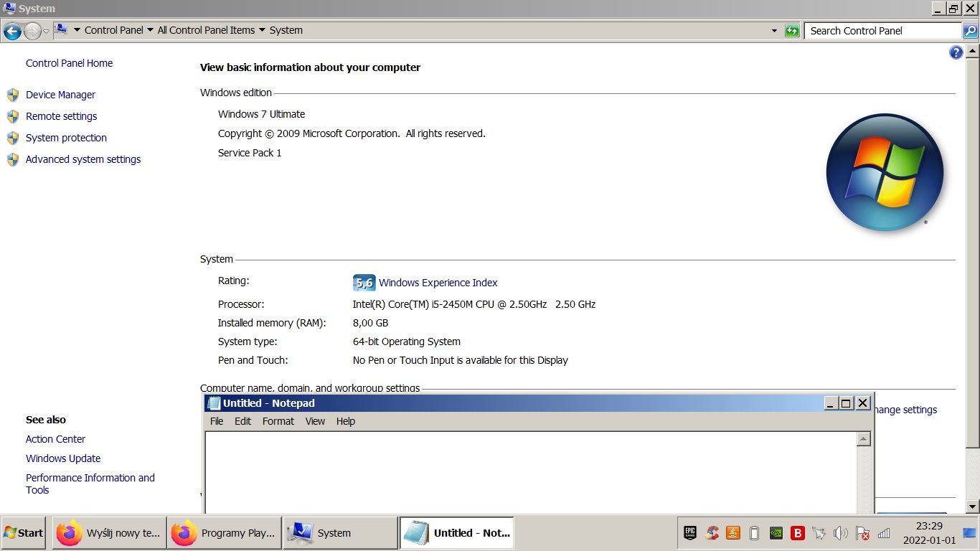Click the Action Center flag icon
The image size is (980, 551).
click(x=862, y=533)
